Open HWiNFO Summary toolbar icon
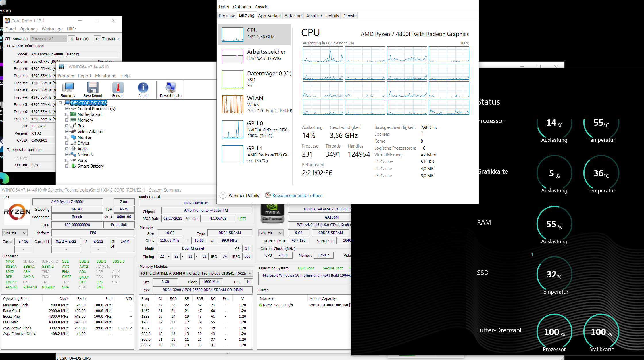The image size is (644, 360). pos(68,88)
